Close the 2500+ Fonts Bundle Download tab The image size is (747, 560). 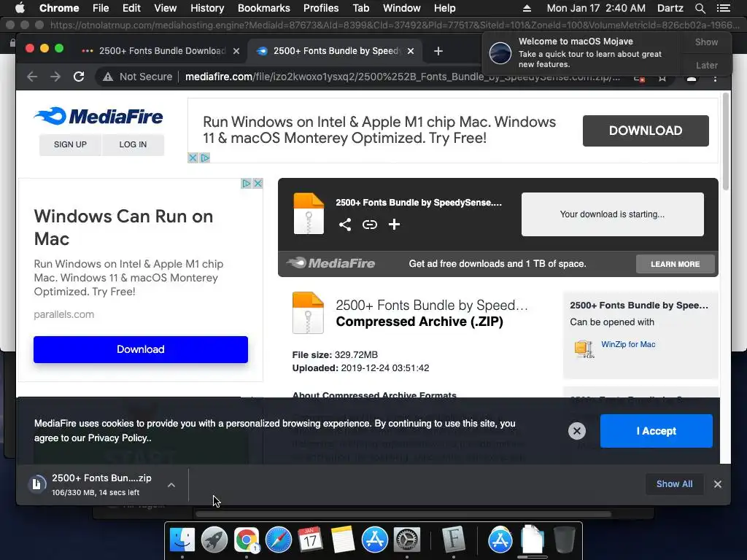[x=236, y=51]
